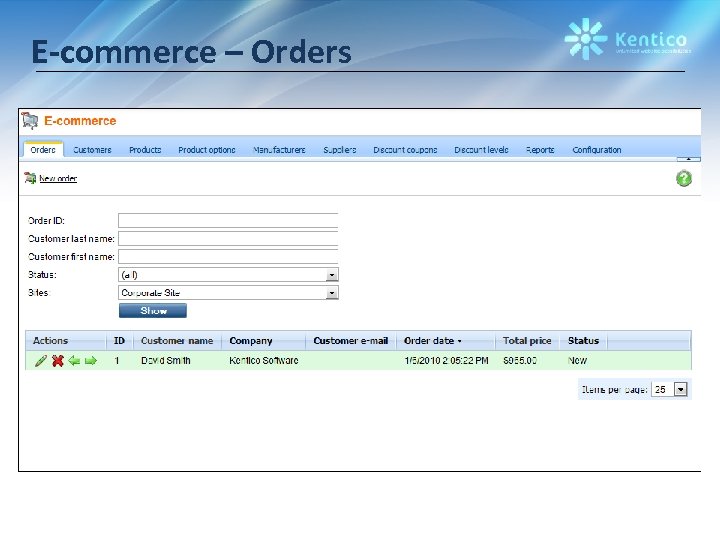Click the Actions column header

pos(51,341)
